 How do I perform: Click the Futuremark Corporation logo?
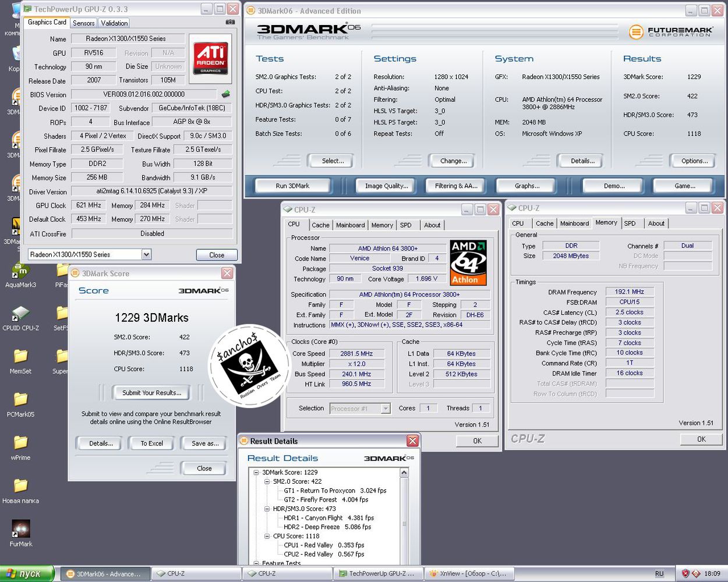[x=671, y=31]
